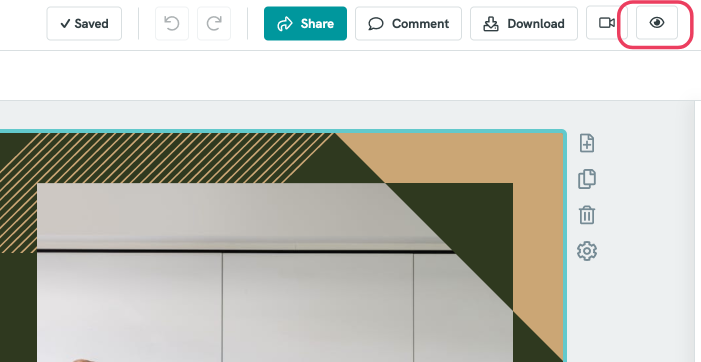Screen dimensions: 701x362
Task: Click the Download button
Action: pyautogui.click(x=524, y=23)
